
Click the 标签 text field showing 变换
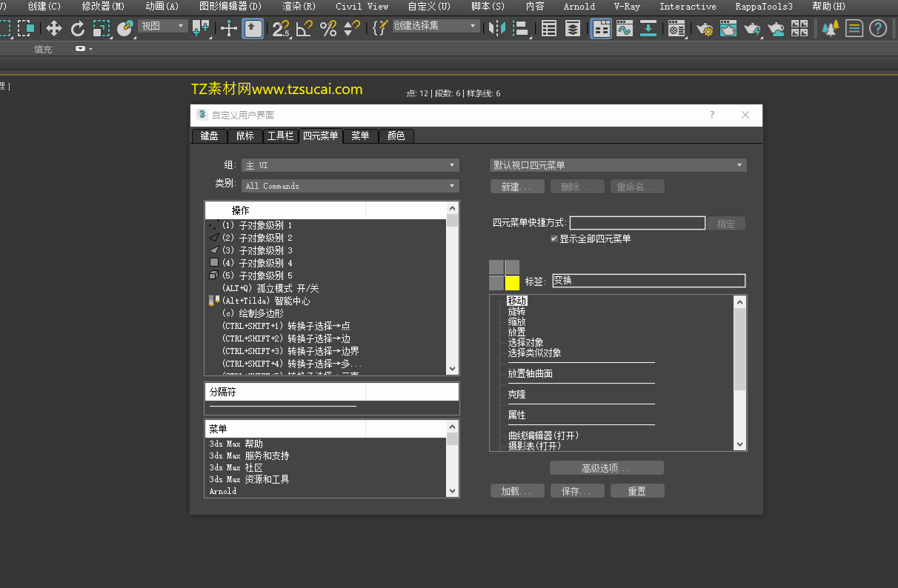point(648,281)
